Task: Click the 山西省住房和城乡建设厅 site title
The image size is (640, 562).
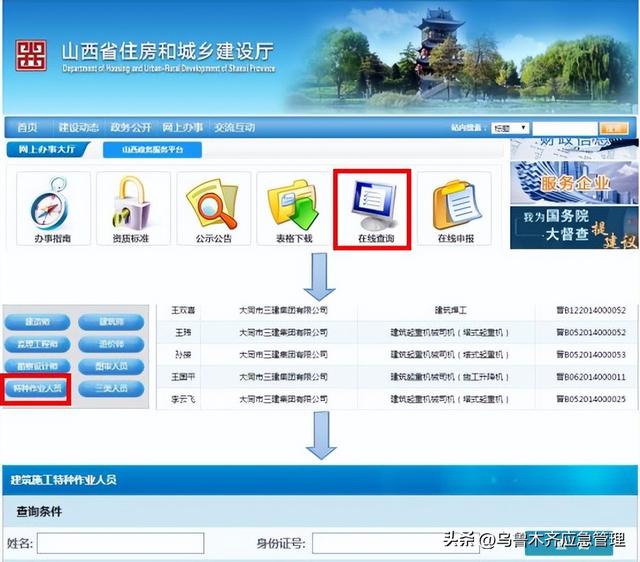Action: [167, 52]
